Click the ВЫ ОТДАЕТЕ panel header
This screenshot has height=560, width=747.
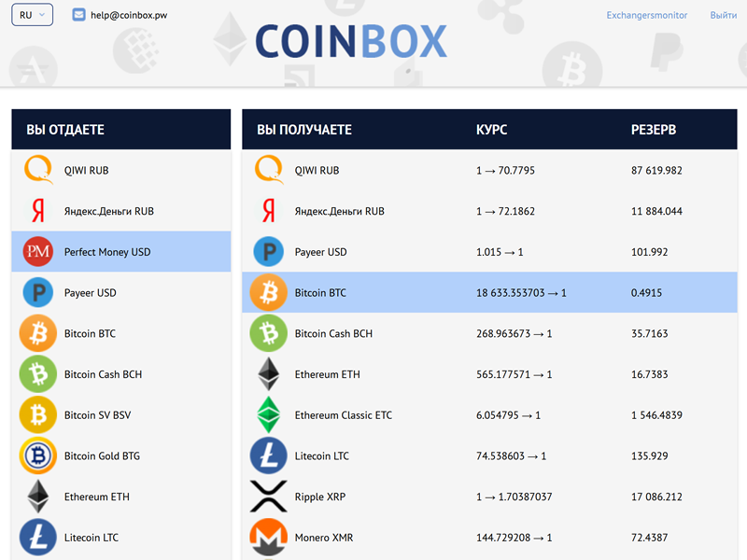(x=121, y=129)
